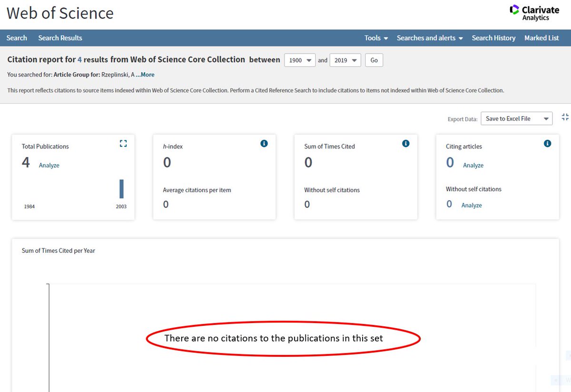Click the 2003 publications bar
The width and height of the screenshot is (571, 392).
121,188
